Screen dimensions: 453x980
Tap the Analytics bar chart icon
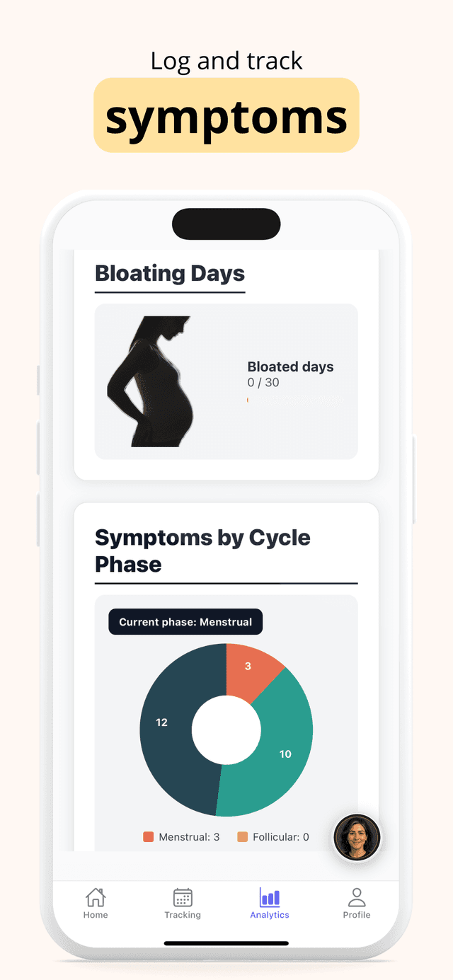269,897
